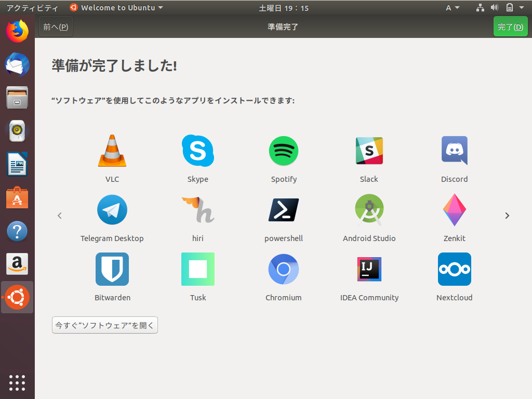Viewport: 532px width, 399px height.
Task: Click the 前へ(P) back button
Action: [56, 27]
